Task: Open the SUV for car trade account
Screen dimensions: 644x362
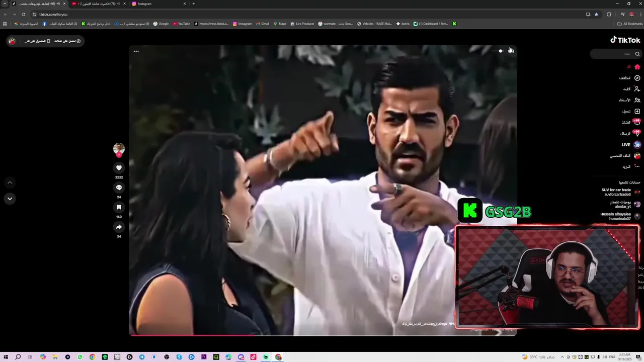Action: pos(620,192)
